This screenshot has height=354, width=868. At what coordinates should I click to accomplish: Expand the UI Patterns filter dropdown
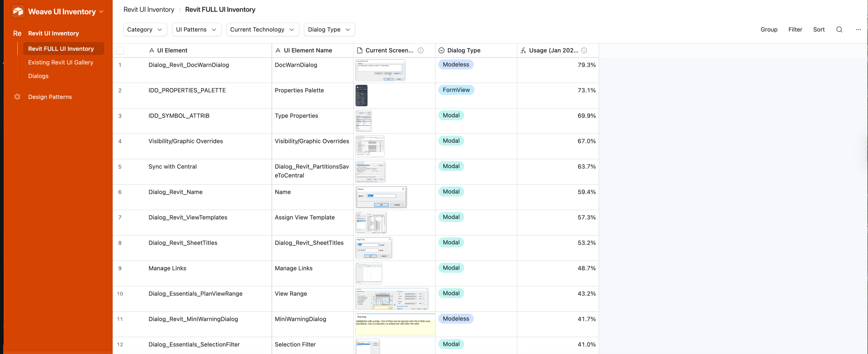pyautogui.click(x=197, y=29)
